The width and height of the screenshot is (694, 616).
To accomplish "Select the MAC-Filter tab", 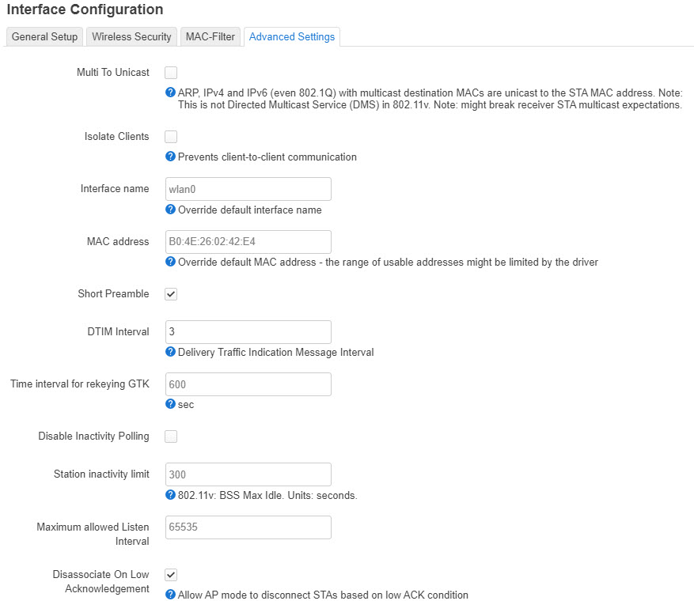I will pyautogui.click(x=210, y=36).
